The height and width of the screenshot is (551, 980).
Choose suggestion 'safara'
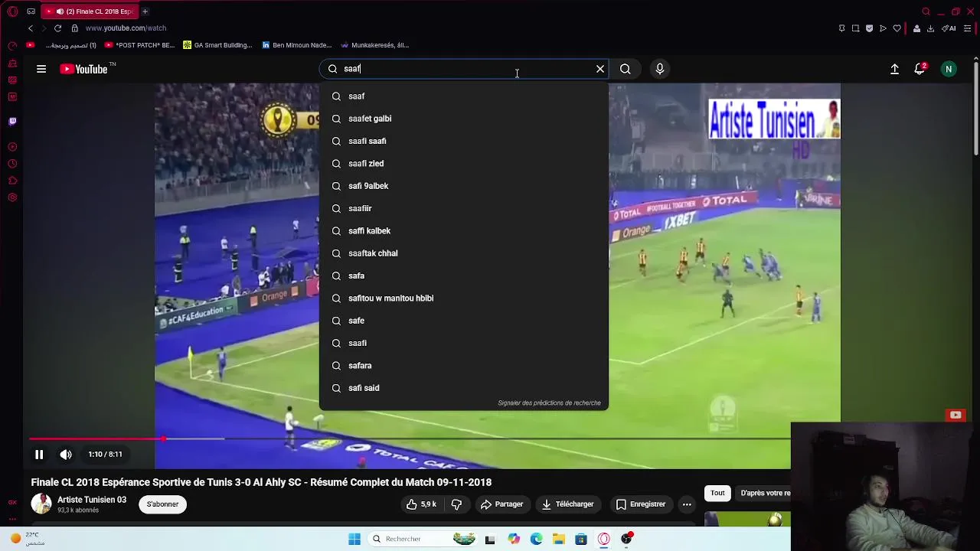tap(464, 366)
